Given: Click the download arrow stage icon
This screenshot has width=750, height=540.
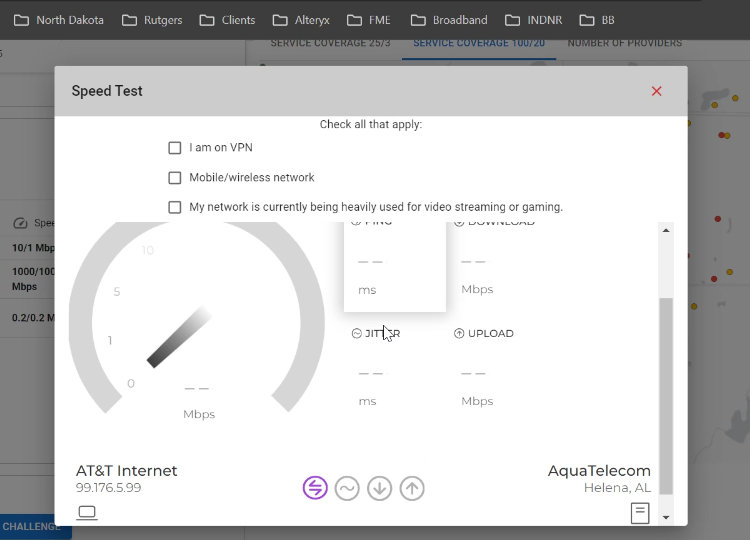Looking at the screenshot, I should point(379,488).
